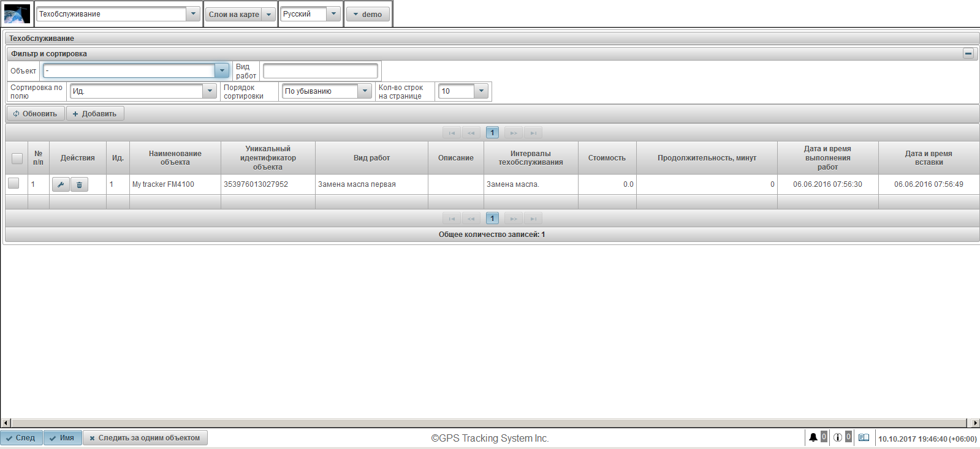The height and width of the screenshot is (449, 980).
Task: Expand the Порядок сортировки dropdown
Action: pyautogui.click(x=365, y=91)
